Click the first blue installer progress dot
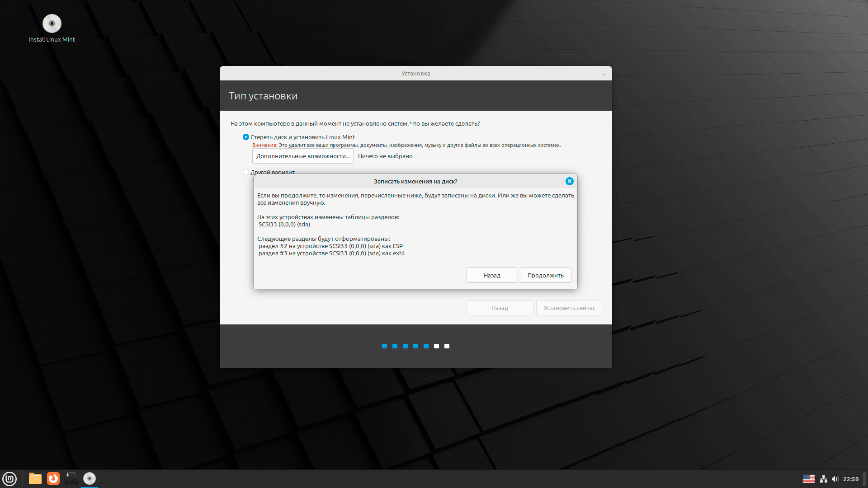Viewport: 868px width, 488px height. 384,346
